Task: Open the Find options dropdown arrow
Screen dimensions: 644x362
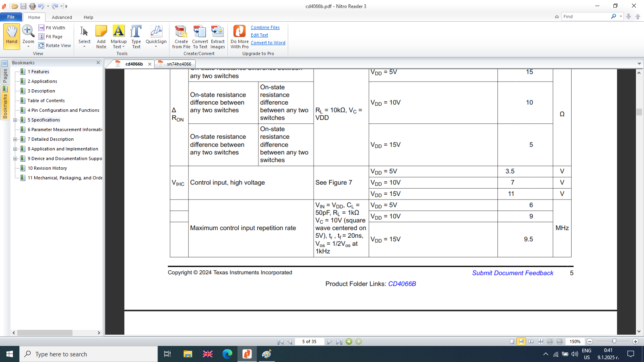Action: point(621,16)
